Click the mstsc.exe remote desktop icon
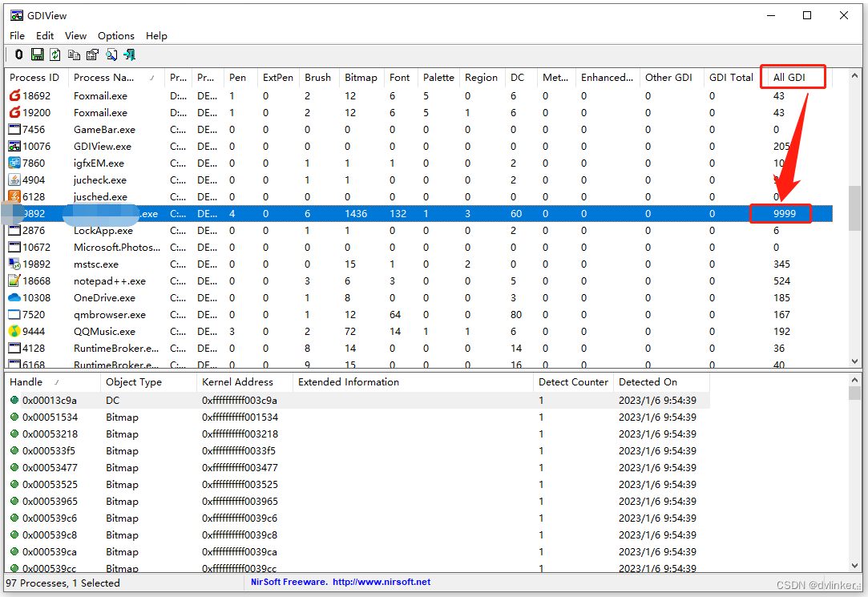The width and height of the screenshot is (868, 597). [14, 264]
